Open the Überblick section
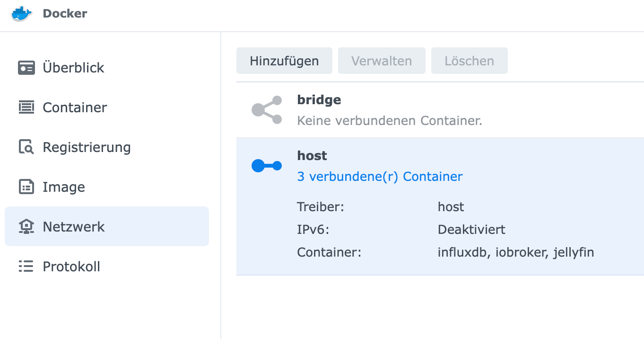Screen dimensions: 644x339 coord(73,68)
